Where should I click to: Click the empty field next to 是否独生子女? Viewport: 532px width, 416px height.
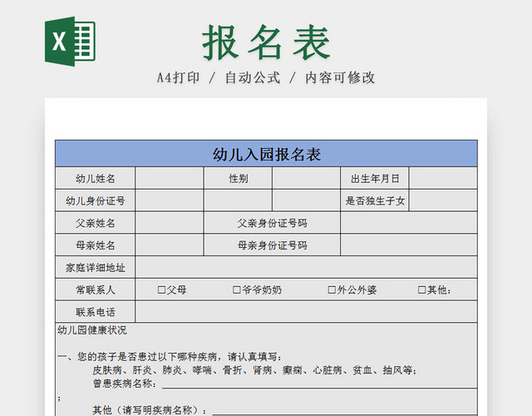[x=443, y=201]
